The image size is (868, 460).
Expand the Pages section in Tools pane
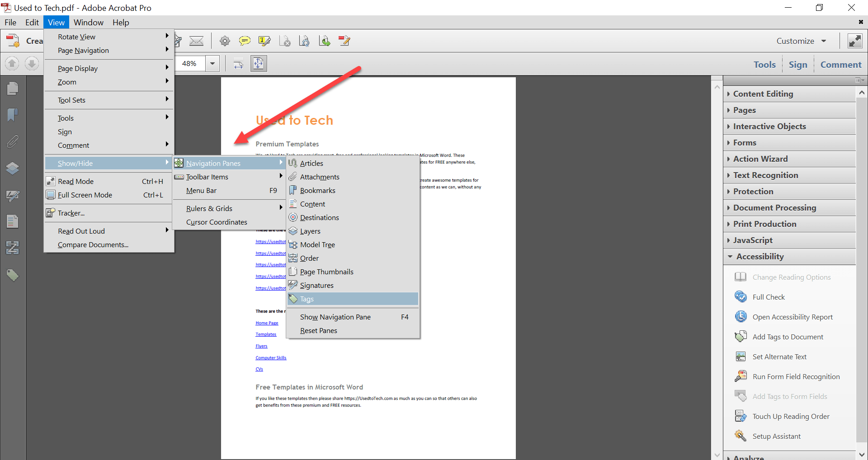(790, 110)
